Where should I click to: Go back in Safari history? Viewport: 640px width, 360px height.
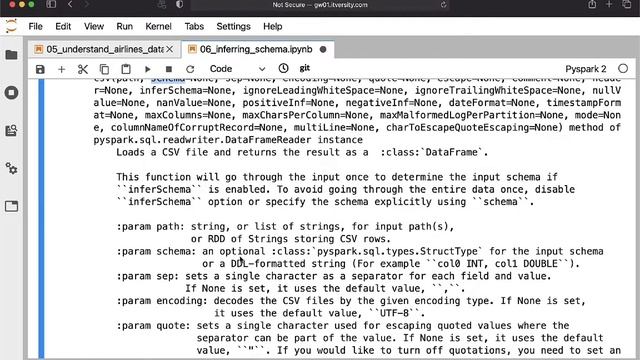(70, 4)
